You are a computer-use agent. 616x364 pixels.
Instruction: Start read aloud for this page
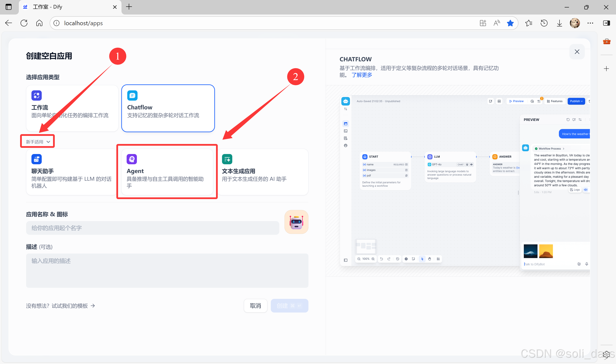tap(497, 23)
